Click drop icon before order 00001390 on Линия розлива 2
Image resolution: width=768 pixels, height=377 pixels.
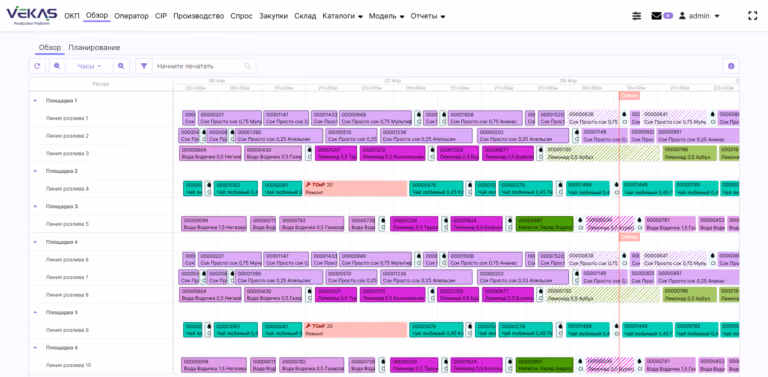pos(232,132)
